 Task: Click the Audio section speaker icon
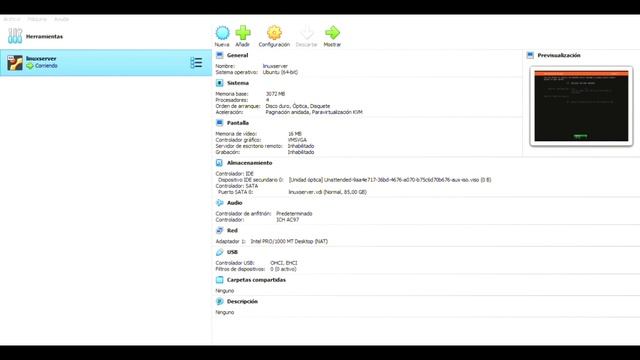click(x=220, y=203)
